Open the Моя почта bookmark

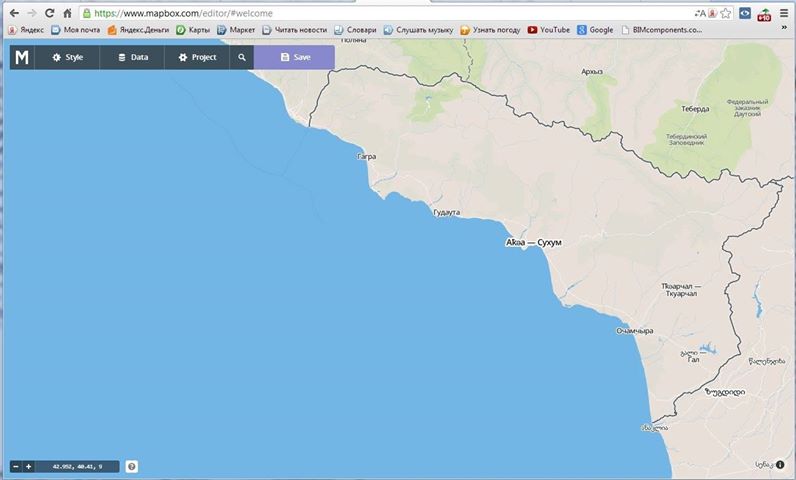[x=76, y=30]
